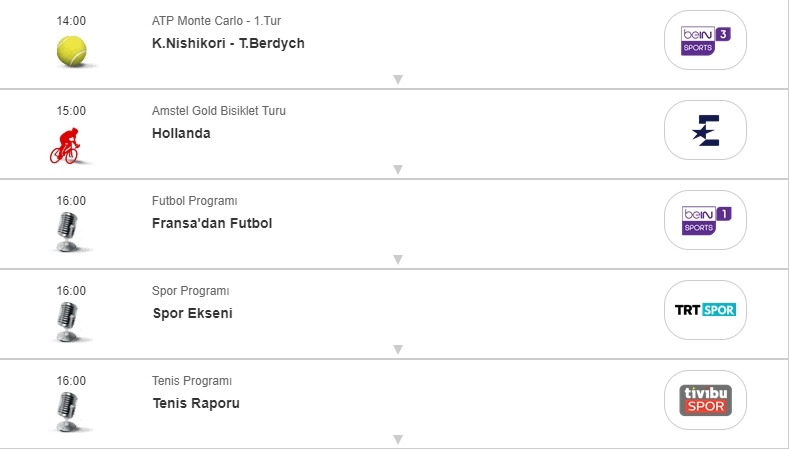
Task: Open the K.Nishikori - T.Berdych match title
Action: [x=228, y=43]
